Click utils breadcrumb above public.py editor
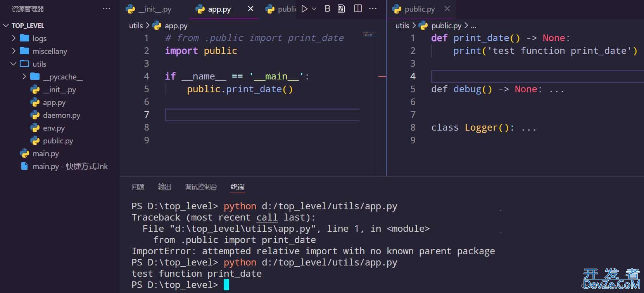The image size is (644, 293). click(402, 26)
